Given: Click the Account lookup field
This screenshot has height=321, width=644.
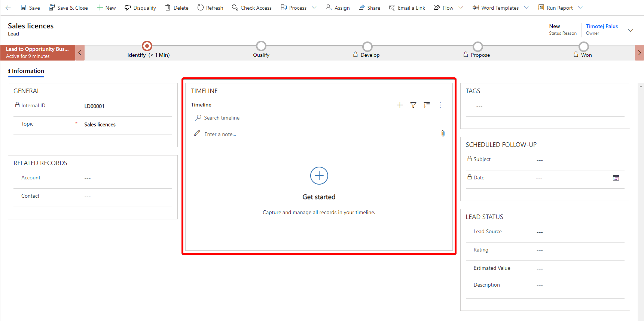Looking at the screenshot, I should 127,179.
